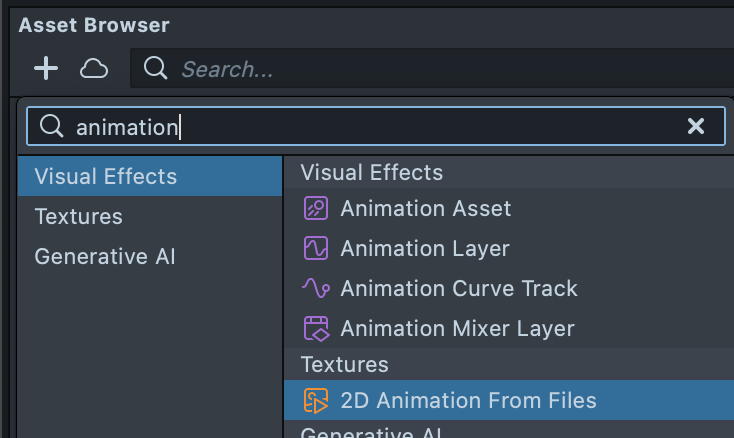This screenshot has height=438, width=734.
Task: Click the magnifier icon in animation filter box
Action: coord(51,126)
